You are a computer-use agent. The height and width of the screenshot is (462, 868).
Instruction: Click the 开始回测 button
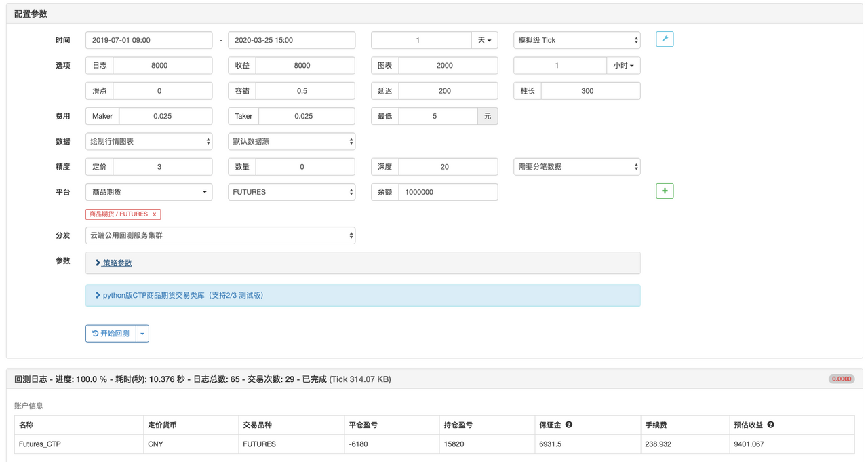pyautogui.click(x=111, y=334)
